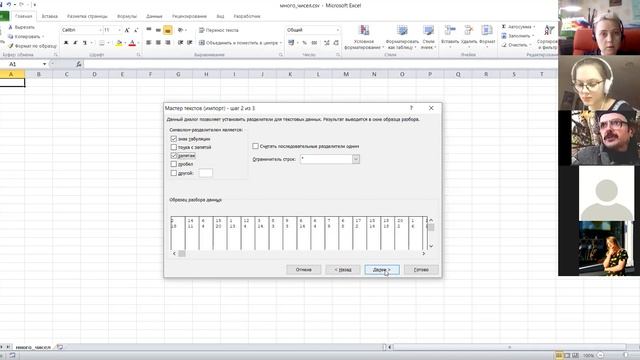Switch to the Главная ribbon tab
This screenshot has width=640, height=360.
click(23, 16)
